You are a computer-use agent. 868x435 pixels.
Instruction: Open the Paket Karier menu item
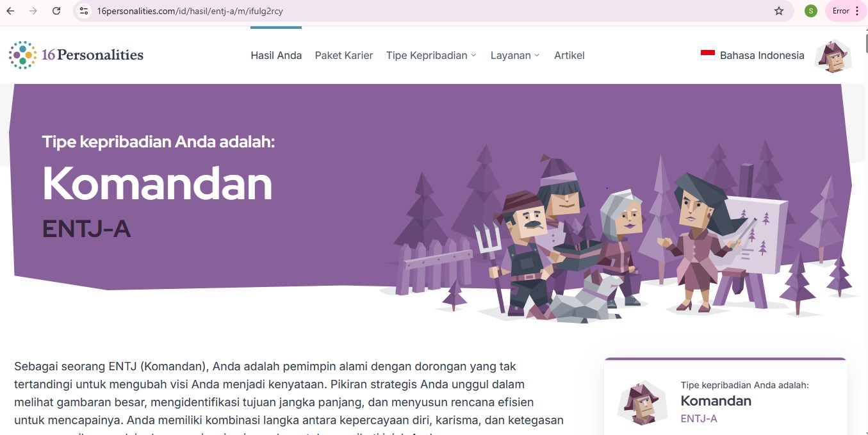tap(344, 55)
